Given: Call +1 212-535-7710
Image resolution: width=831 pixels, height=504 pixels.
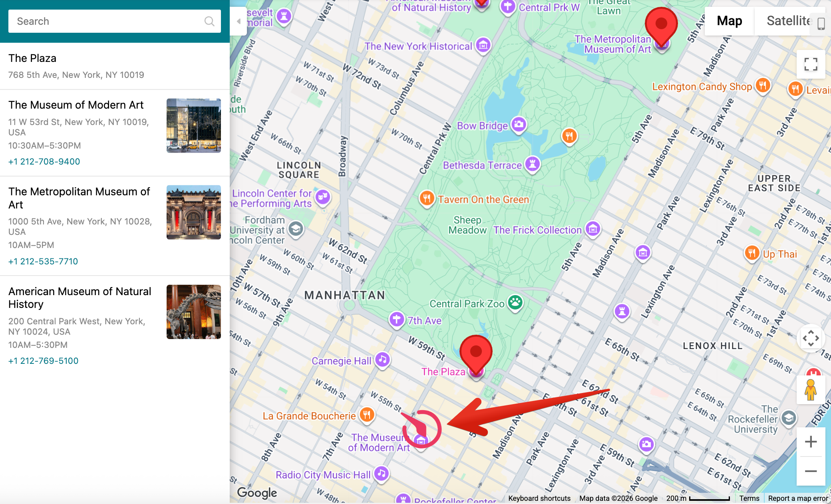Looking at the screenshot, I should pyautogui.click(x=43, y=262).
